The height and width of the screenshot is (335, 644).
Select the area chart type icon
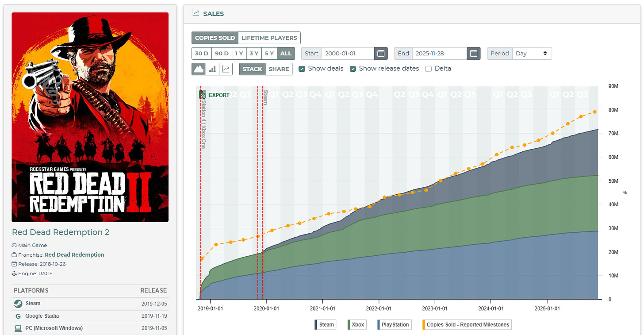point(199,69)
